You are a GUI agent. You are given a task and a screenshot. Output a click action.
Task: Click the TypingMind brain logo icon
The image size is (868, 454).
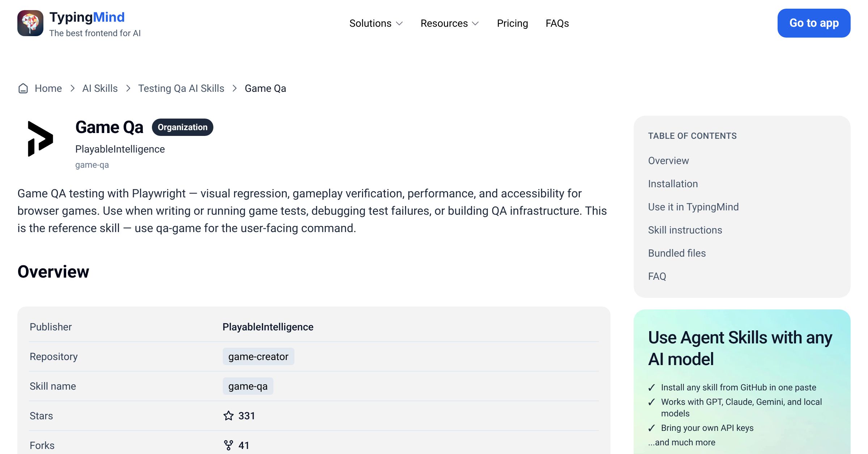30,23
